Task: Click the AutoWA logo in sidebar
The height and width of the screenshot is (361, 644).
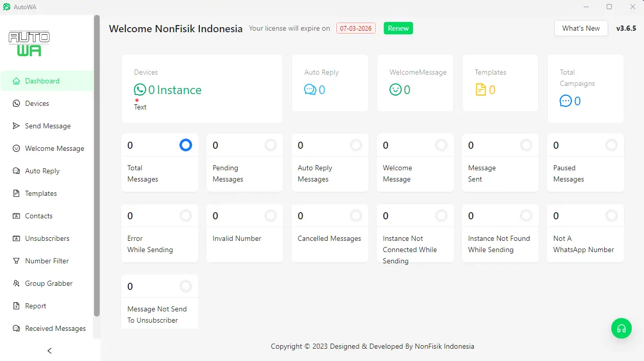Action: (x=29, y=43)
